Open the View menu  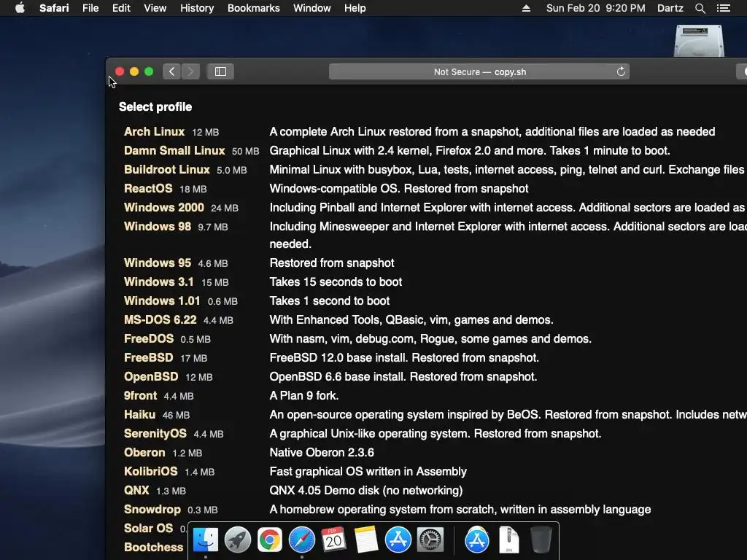(155, 8)
